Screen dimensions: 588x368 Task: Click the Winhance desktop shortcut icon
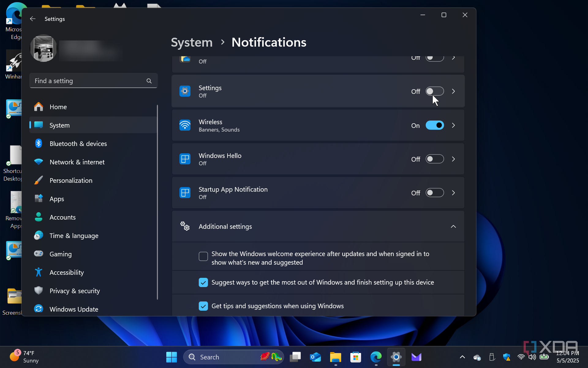[x=14, y=65]
